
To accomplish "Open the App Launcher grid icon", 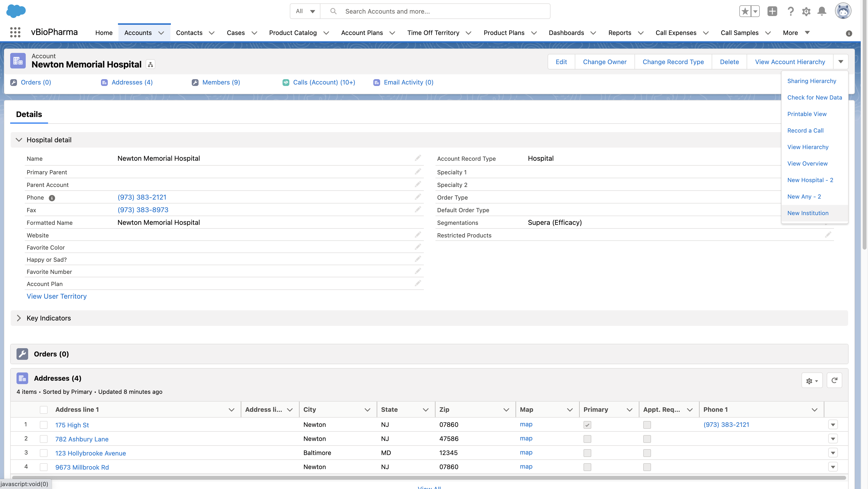I will pos(15,32).
